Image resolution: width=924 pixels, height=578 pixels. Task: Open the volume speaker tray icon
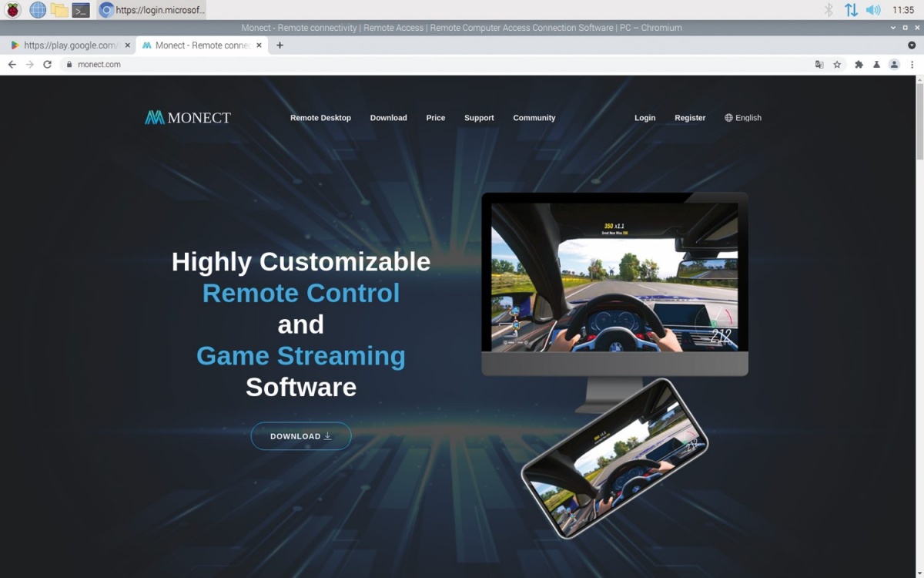tap(873, 10)
